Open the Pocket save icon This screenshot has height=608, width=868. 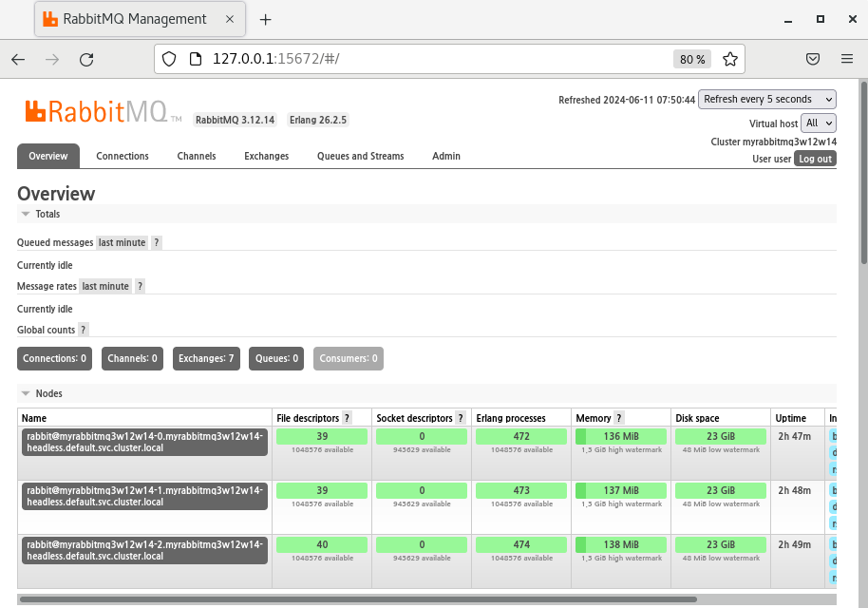coord(813,59)
